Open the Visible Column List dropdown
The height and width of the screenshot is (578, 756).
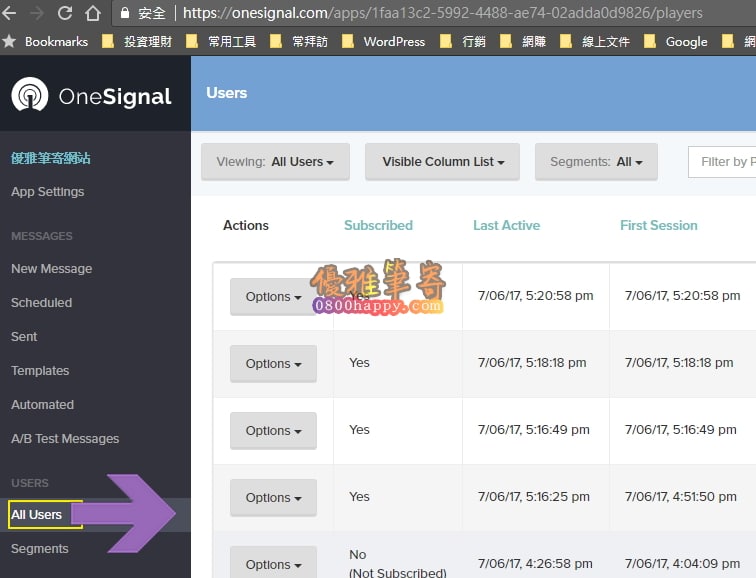point(442,161)
